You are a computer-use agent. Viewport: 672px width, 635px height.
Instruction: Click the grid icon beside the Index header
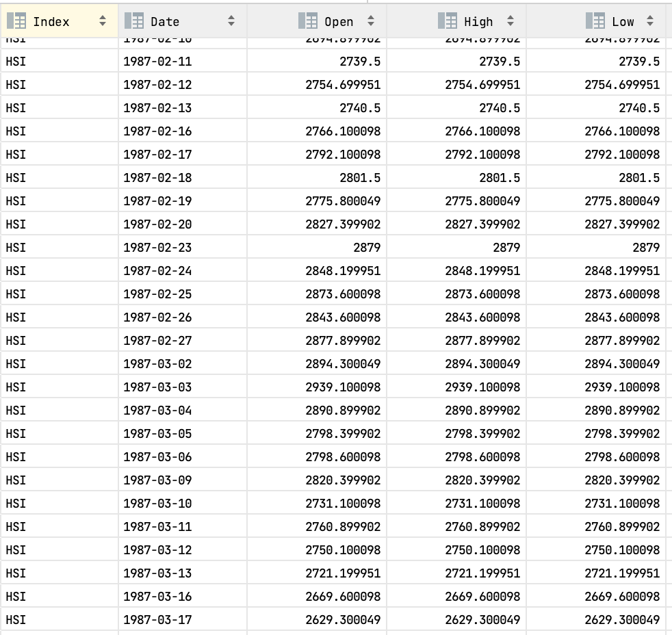click(x=16, y=21)
